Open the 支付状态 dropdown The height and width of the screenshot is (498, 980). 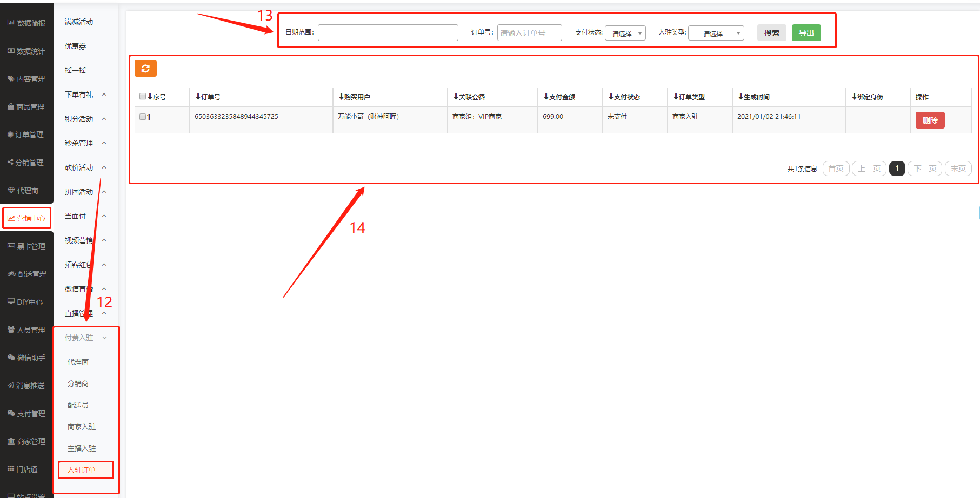coord(625,33)
